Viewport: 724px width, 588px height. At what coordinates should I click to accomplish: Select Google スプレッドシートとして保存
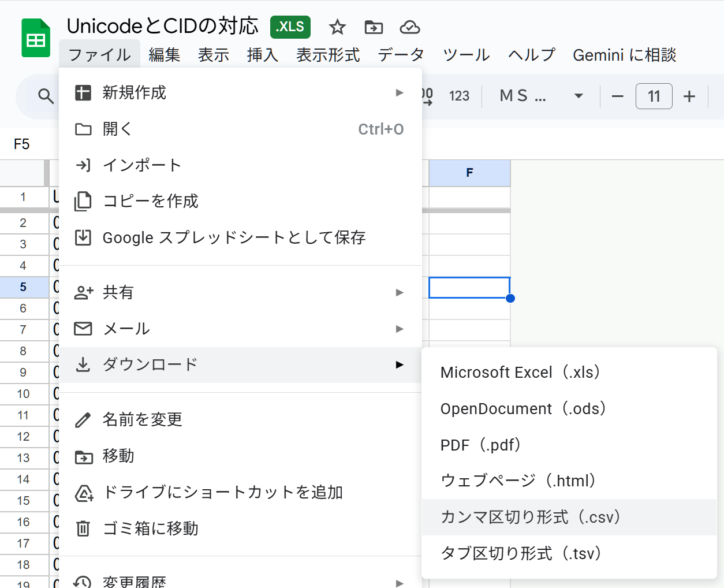[234, 237]
